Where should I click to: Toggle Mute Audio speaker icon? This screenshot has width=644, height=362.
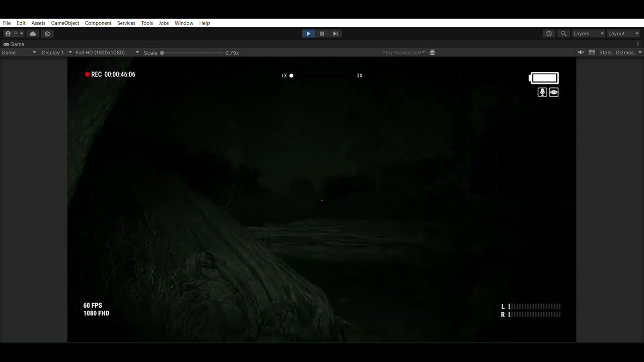[581, 52]
